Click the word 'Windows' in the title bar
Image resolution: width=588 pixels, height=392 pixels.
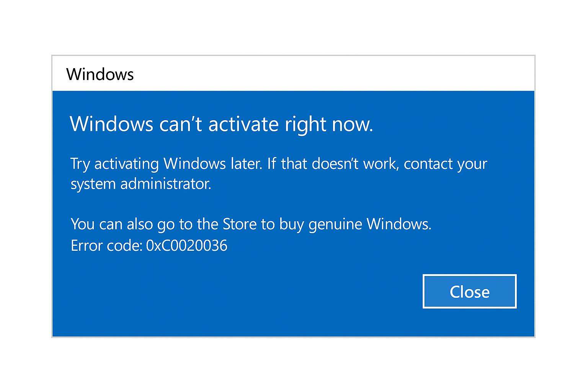100,74
